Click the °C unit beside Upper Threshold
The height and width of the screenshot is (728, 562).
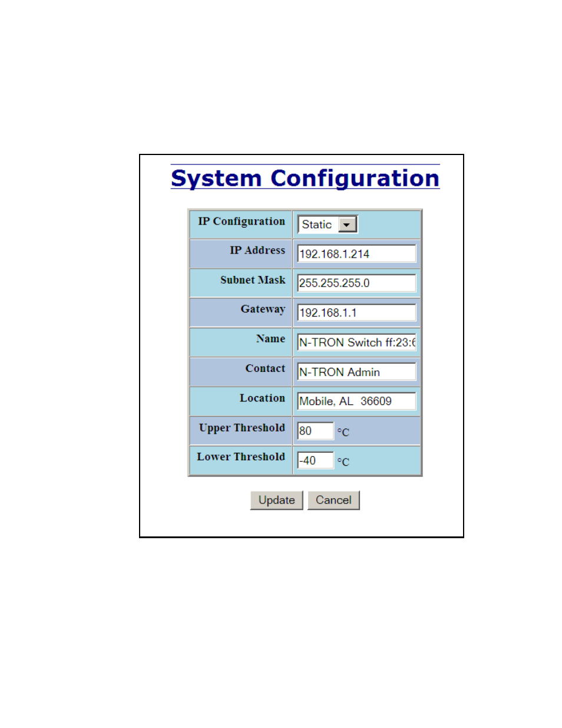point(343,432)
